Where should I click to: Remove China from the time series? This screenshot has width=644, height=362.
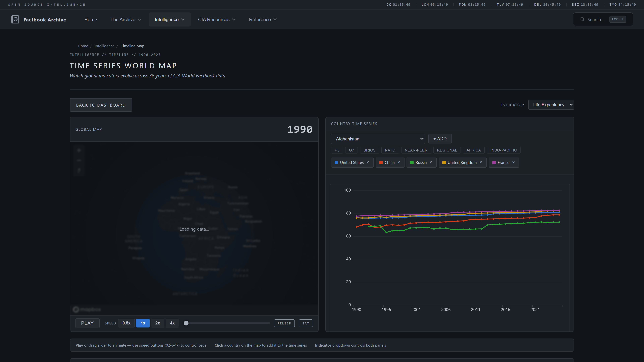click(399, 162)
